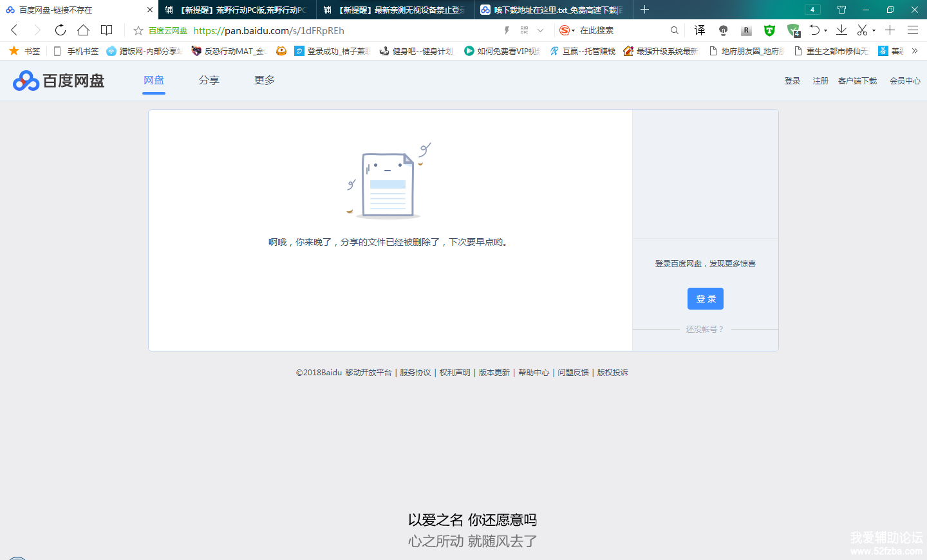Open the browser hamburger main menu

click(x=913, y=30)
